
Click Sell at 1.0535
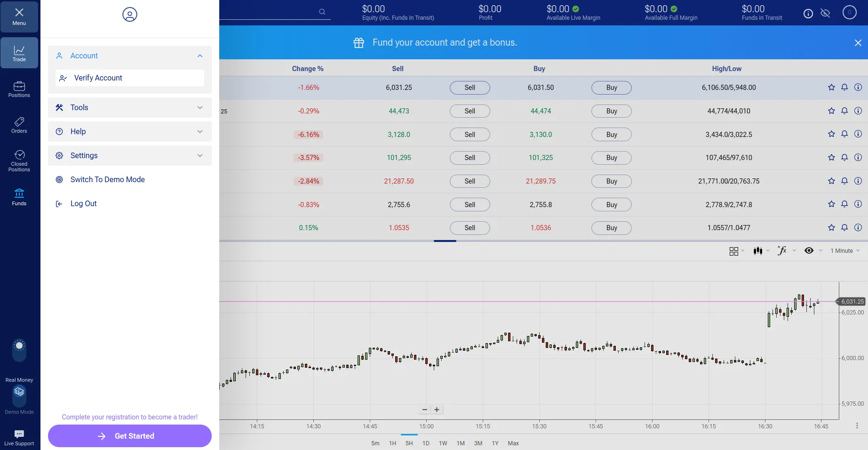click(x=470, y=228)
